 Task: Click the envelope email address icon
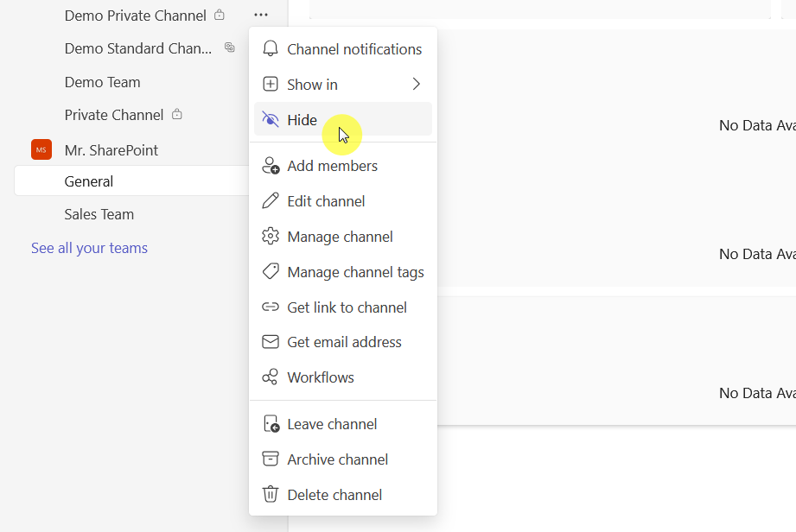tap(270, 342)
